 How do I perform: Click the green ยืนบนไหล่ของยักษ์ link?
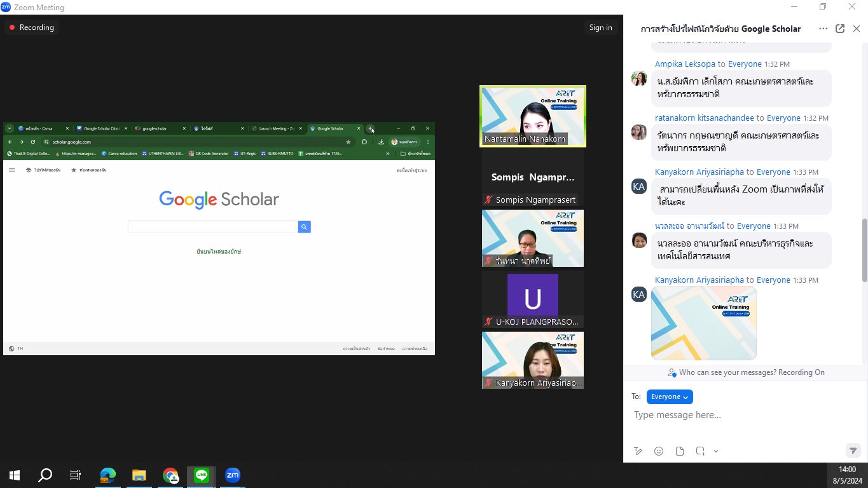(219, 252)
